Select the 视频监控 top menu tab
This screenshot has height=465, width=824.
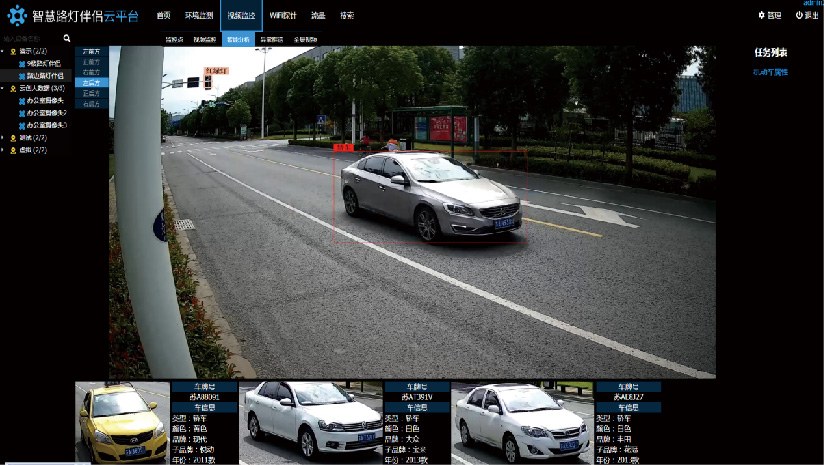point(241,16)
